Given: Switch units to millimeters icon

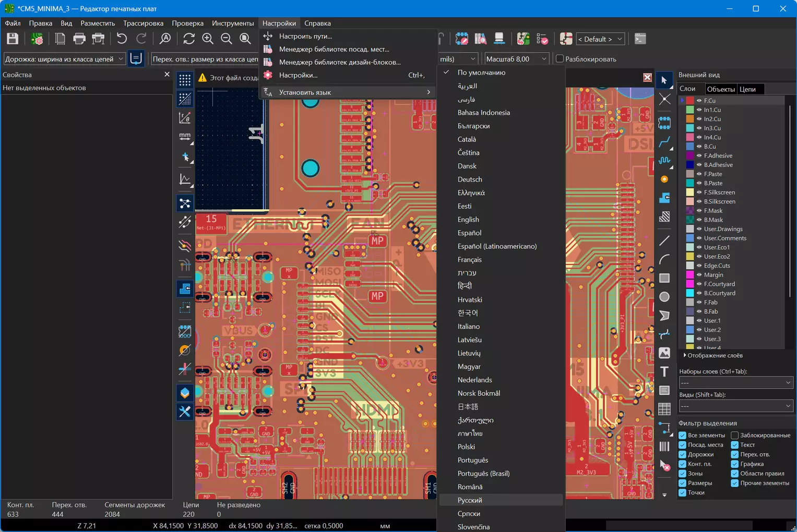Looking at the screenshot, I should coord(185,137).
